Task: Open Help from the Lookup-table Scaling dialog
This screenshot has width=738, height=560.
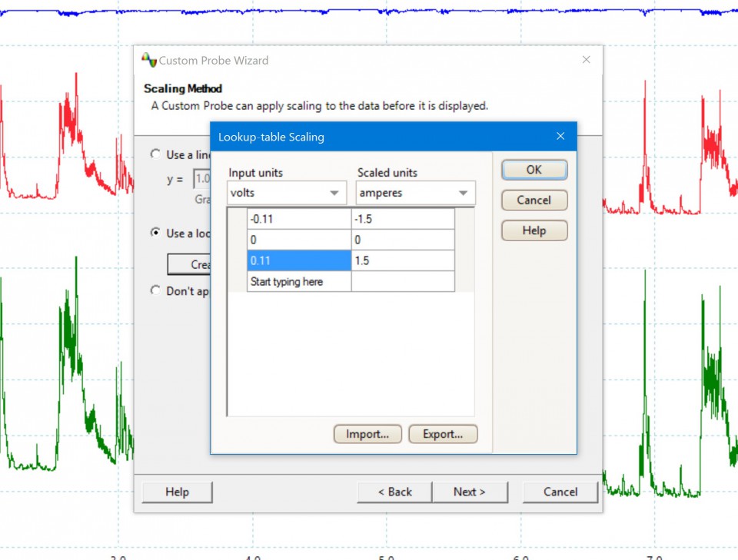Action: click(x=534, y=230)
